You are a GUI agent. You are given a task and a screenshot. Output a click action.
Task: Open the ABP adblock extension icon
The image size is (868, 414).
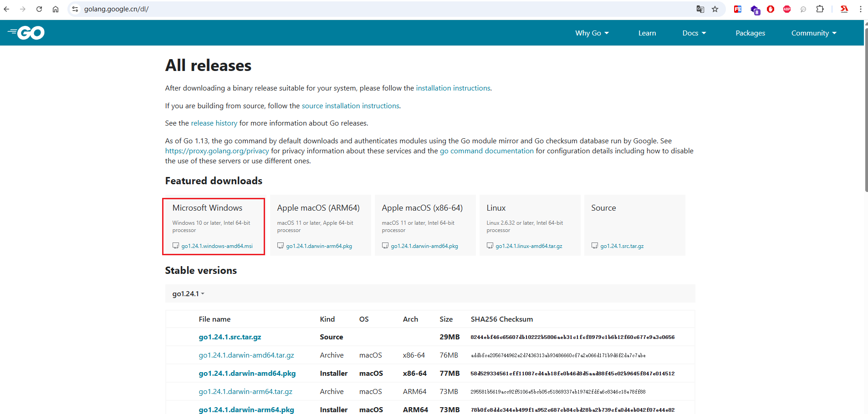pyautogui.click(x=787, y=9)
